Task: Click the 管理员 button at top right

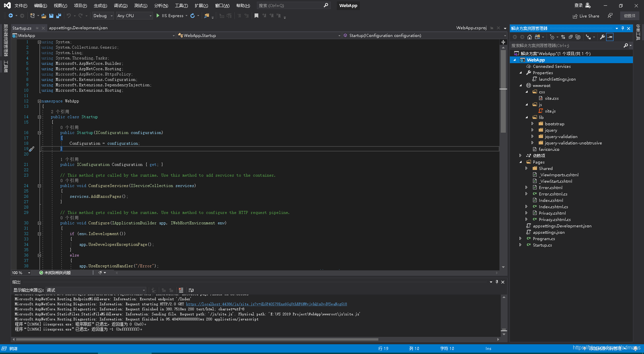Action: click(x=630, y=16)
